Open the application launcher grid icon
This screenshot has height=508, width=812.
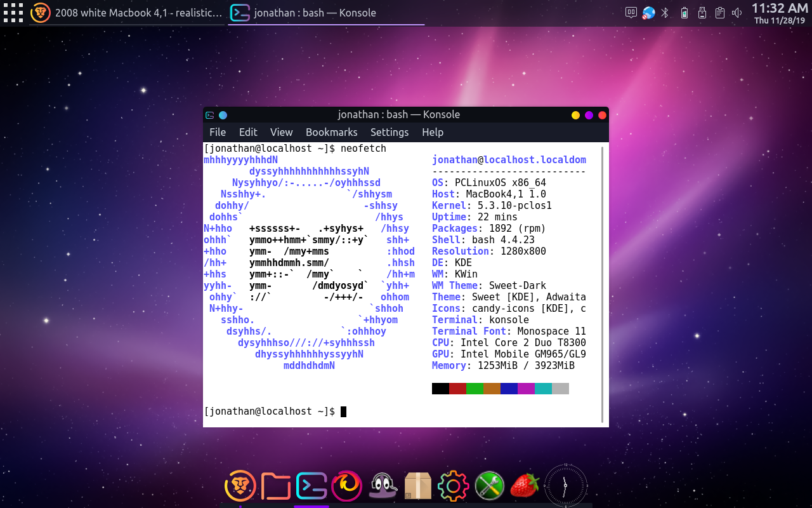(13, 12)
